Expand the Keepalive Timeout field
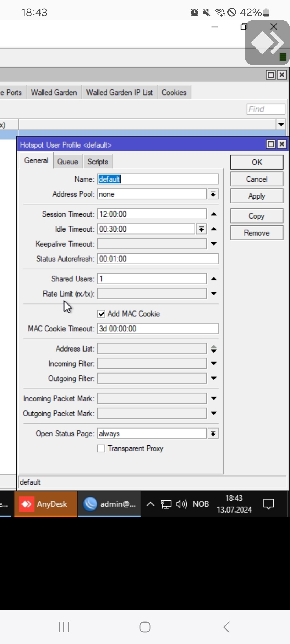290x644 pixels. tap(214, 244)
